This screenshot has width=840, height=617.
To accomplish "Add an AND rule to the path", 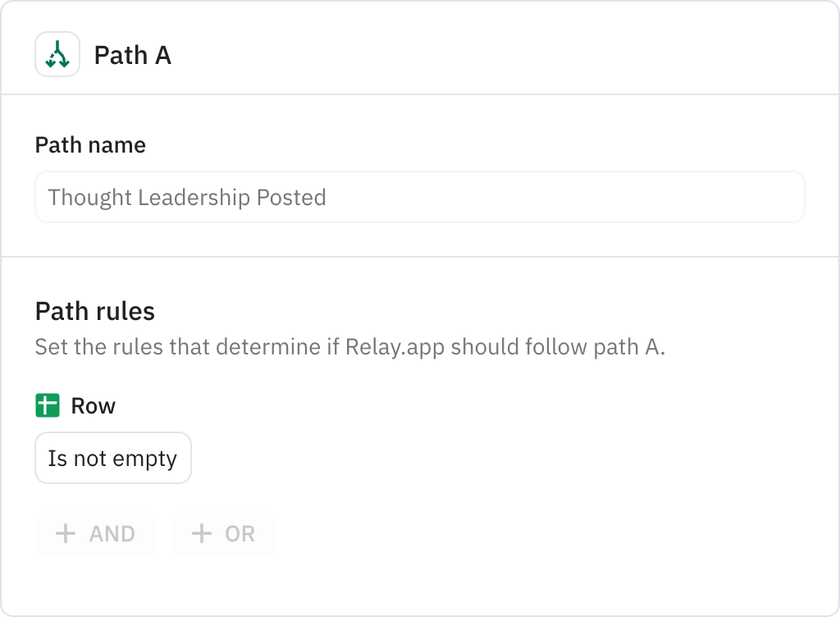I will coord(95,533).
